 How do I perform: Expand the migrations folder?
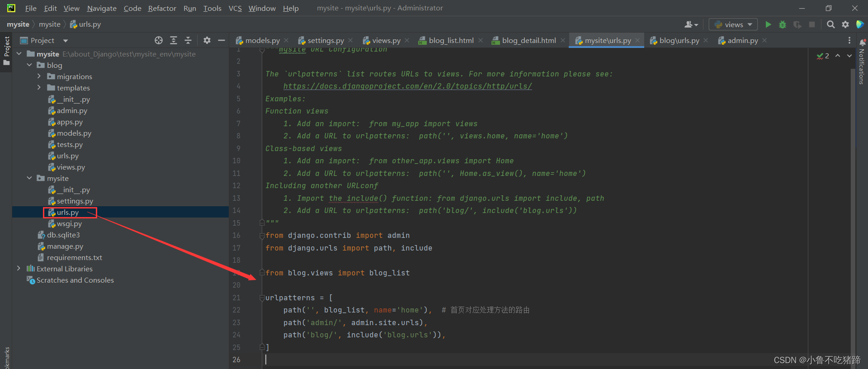click(x=39, y=76)
